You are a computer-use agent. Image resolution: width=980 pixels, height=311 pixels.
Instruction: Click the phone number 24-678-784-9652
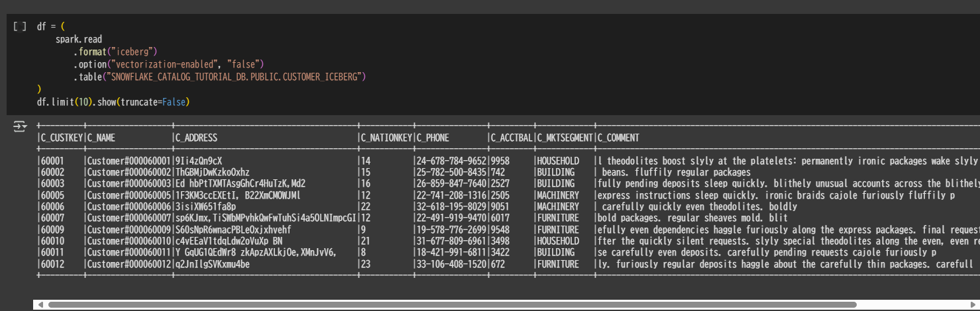[x=451, y=161]
